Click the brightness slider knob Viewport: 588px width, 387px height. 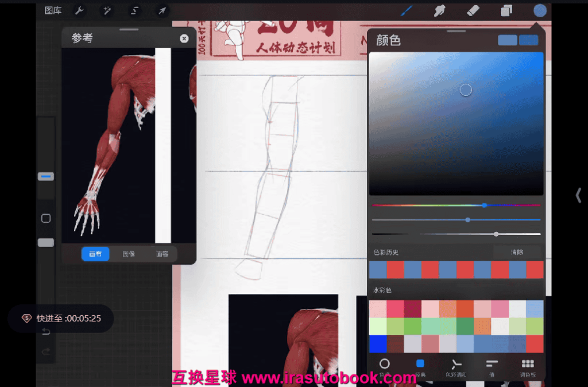(496, 234)
